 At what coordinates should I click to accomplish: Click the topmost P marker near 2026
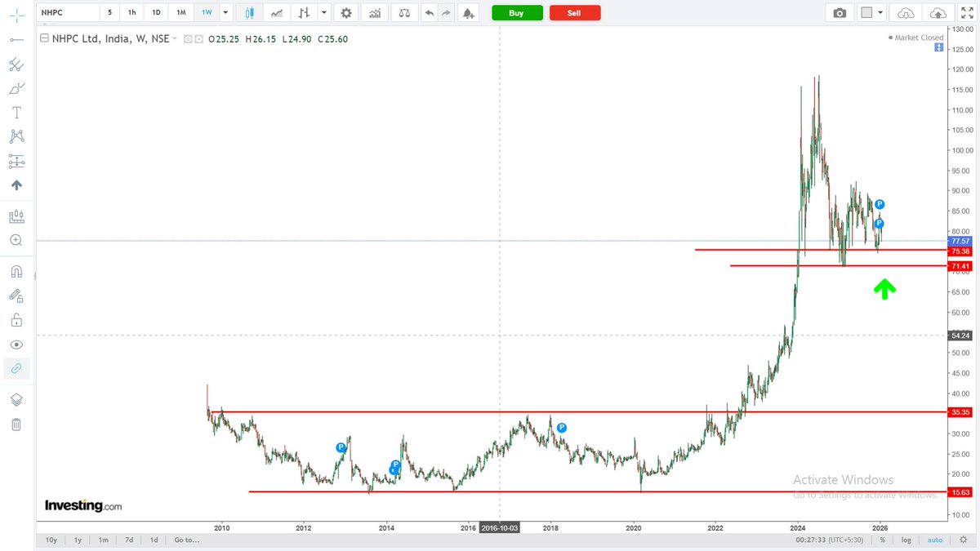[880, 204]
